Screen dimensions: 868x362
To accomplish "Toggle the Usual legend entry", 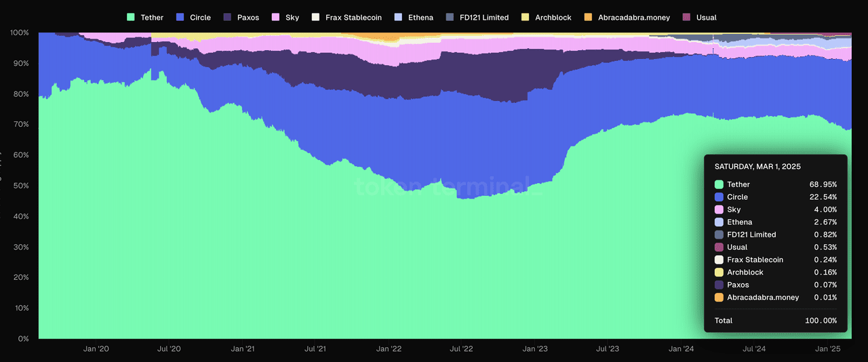I will pyautogui.click(x=699, y=17).
